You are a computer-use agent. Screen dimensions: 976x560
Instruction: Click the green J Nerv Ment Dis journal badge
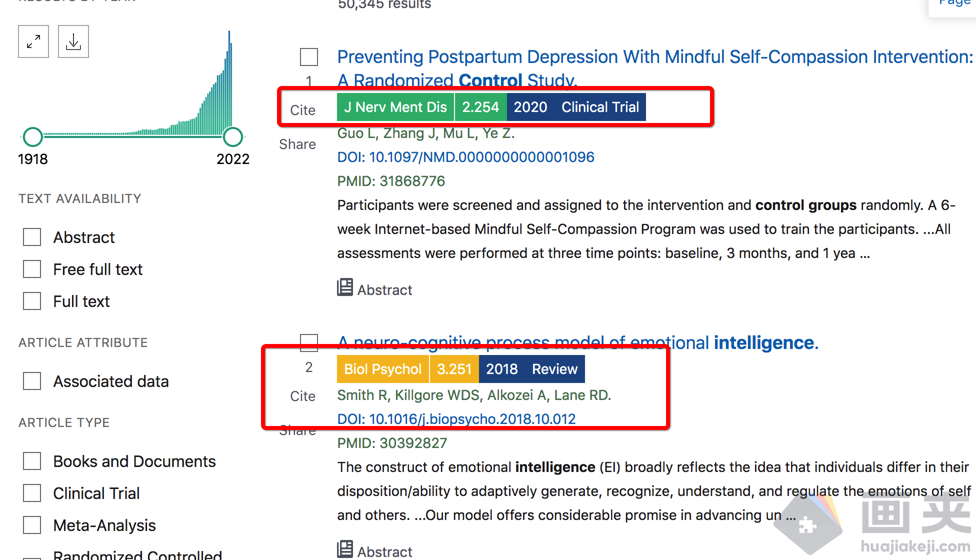[x=394, y=106]
